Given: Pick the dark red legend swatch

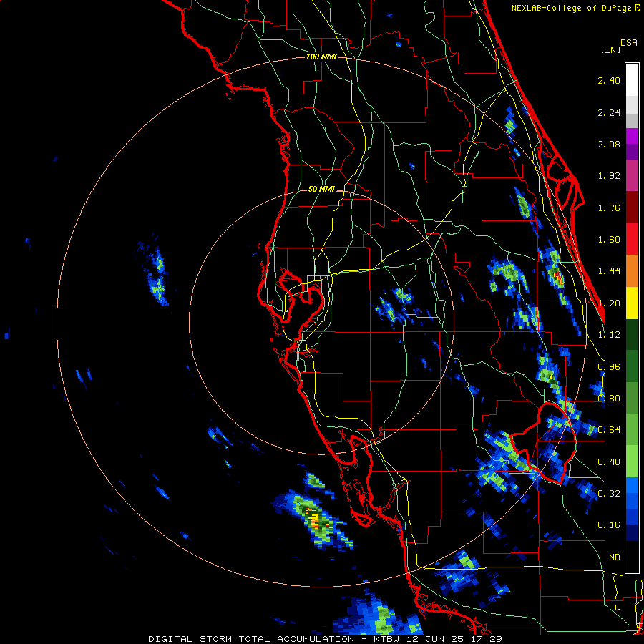Looking at the screenshot, I should [x=632, y=208].
